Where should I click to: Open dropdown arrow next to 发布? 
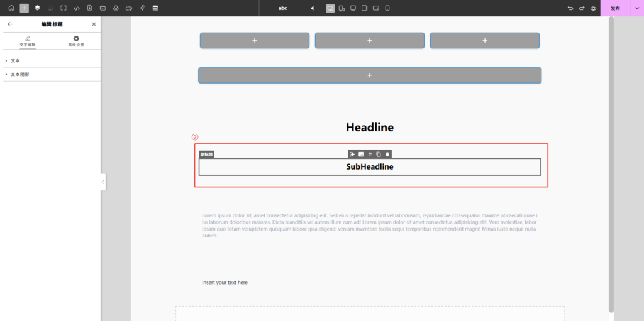tap(636, 8)
